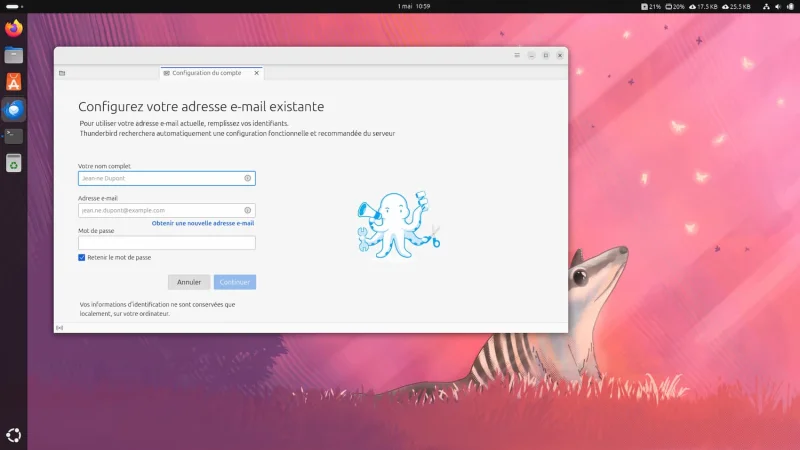The width and height of the screenshot is (800, 450).
Task: Close the Configuration du compte tab
Action: coord(257,73)
